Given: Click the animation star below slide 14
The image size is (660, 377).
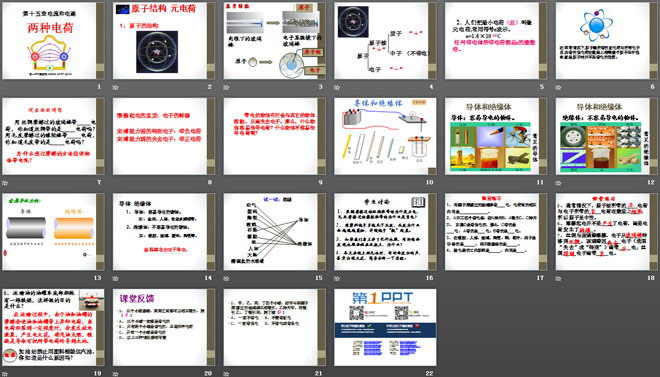Looking at the screenshot, I should click(x=116, y=278).
